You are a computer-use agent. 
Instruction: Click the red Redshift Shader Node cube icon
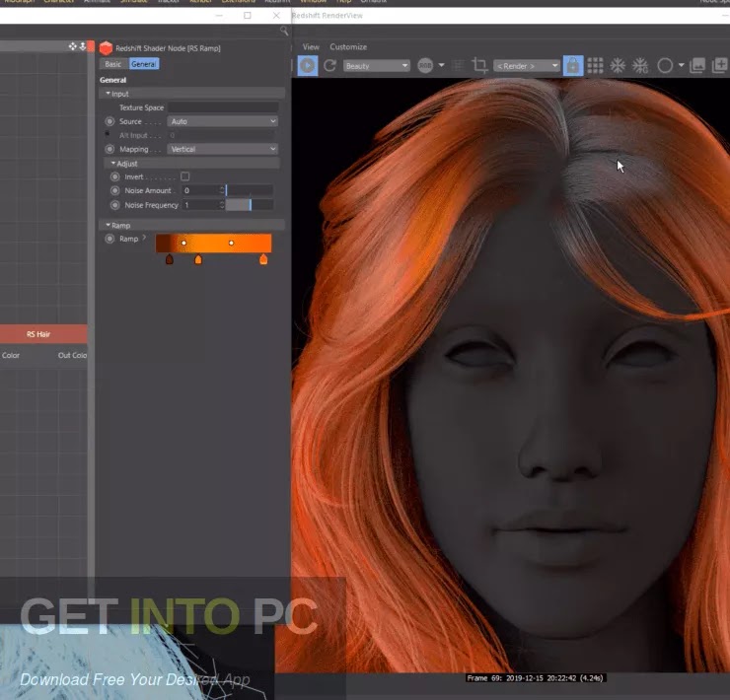(x=107, y=48)
